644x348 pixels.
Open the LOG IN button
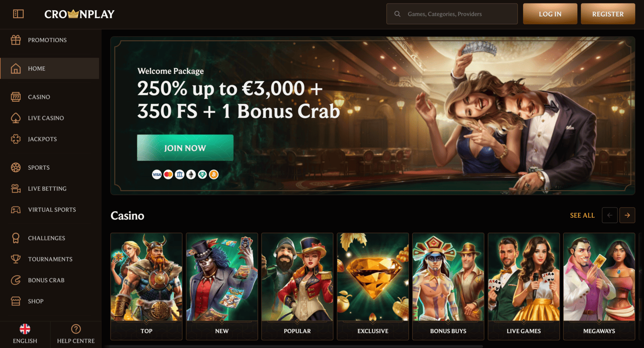[x=550, y=14]
